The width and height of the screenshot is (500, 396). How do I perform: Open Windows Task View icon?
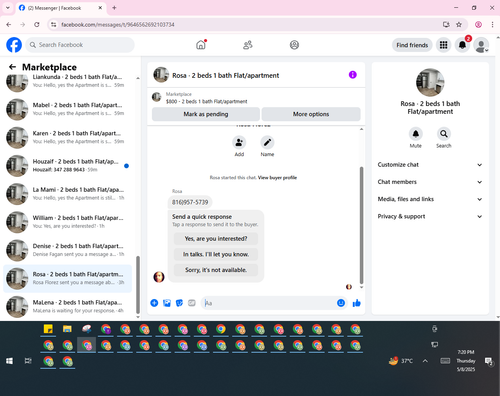tap(28, 361)
